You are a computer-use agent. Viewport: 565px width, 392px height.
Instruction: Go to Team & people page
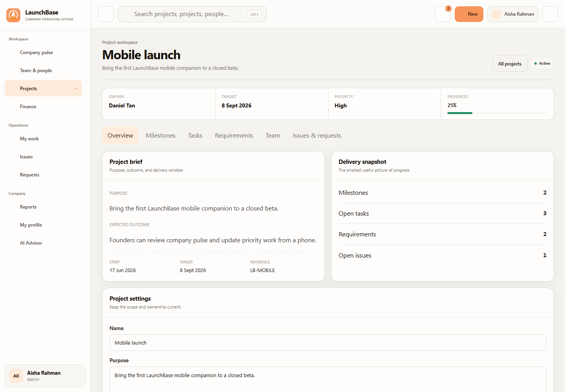coord(43,71)
